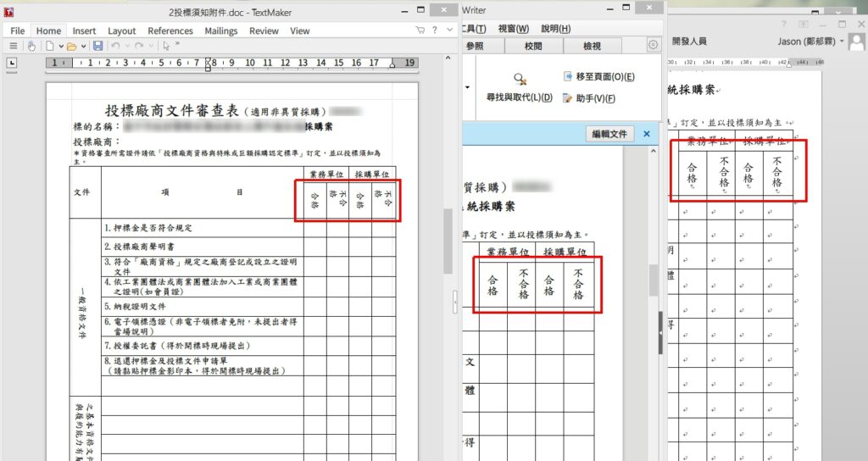Expand the quick access toolbar overflow arrows
This screenshot has height=461, width=868.
[178, 44]
